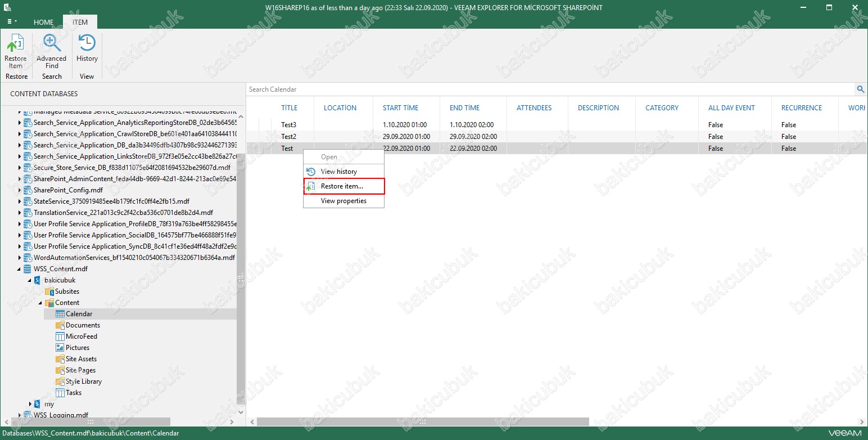Image resolution: width=868 pixels, height=440 pixels.
Task: Open the Style Library icon
Action: 60,381
